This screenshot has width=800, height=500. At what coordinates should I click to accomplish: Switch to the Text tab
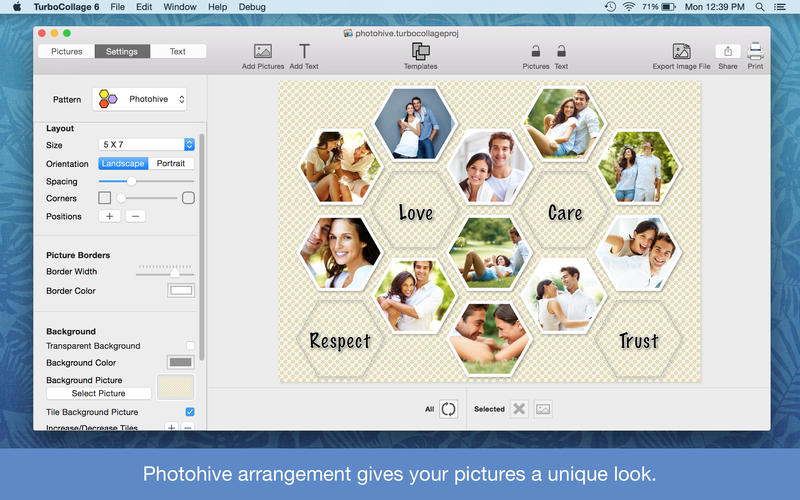tap(178, 51)
